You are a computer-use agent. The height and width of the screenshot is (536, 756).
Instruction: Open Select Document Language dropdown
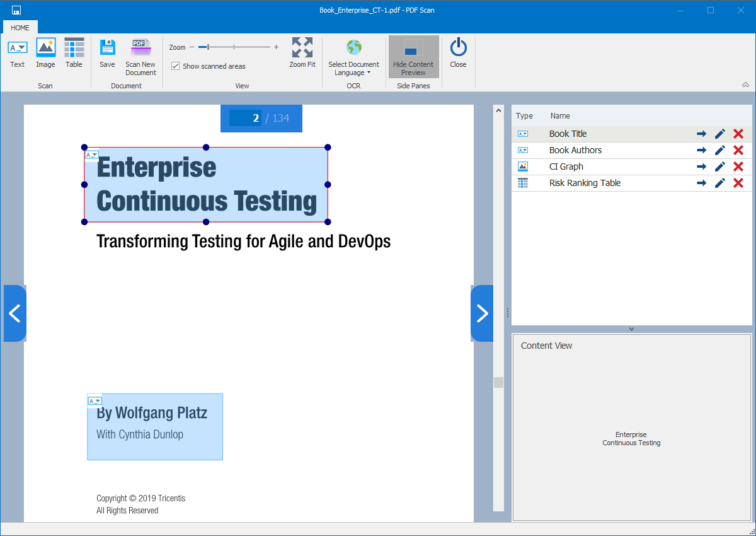[x=353, y=57]
